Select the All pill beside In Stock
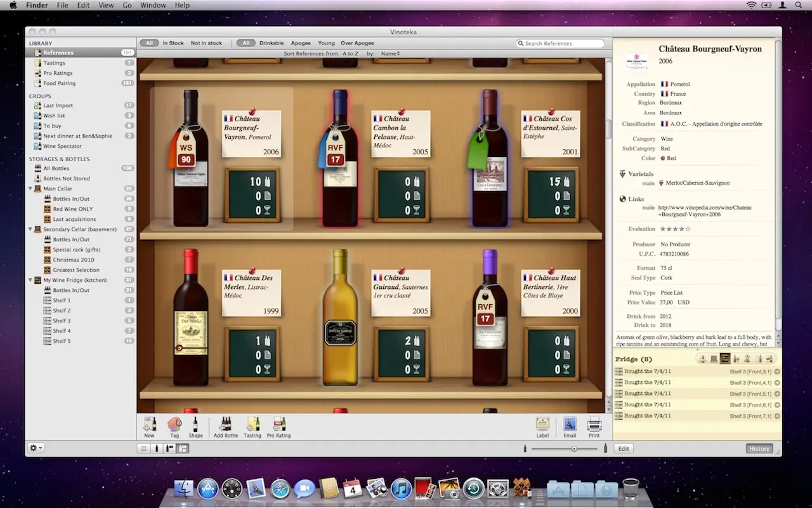The height and width of the screenshot is (508, 812). [x=149, y=43]
